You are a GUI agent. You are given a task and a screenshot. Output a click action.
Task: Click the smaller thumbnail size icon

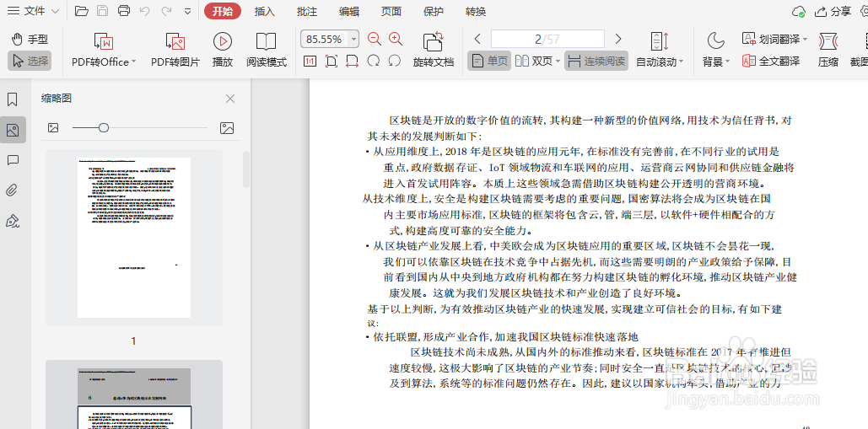pyautogui.click(x=53, y=128)
